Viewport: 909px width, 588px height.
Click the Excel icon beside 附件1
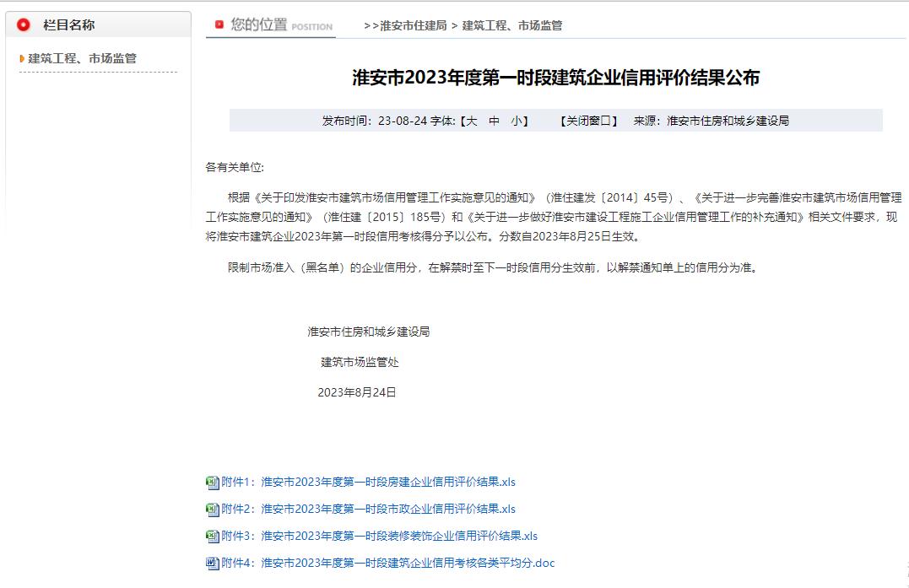pos(212,483)
